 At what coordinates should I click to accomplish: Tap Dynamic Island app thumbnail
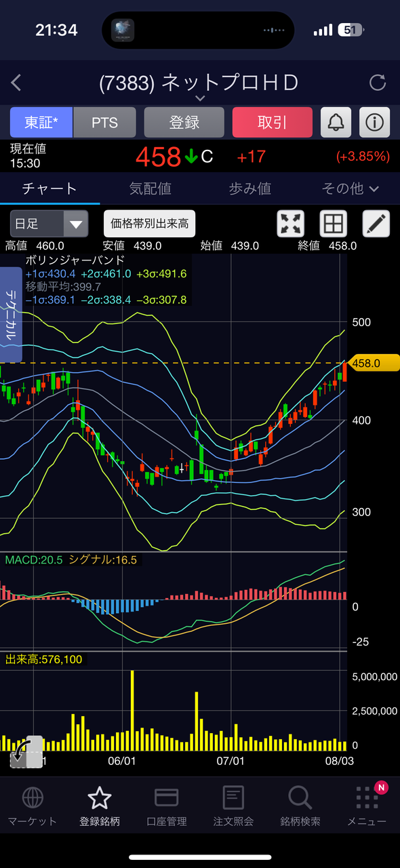123,30
